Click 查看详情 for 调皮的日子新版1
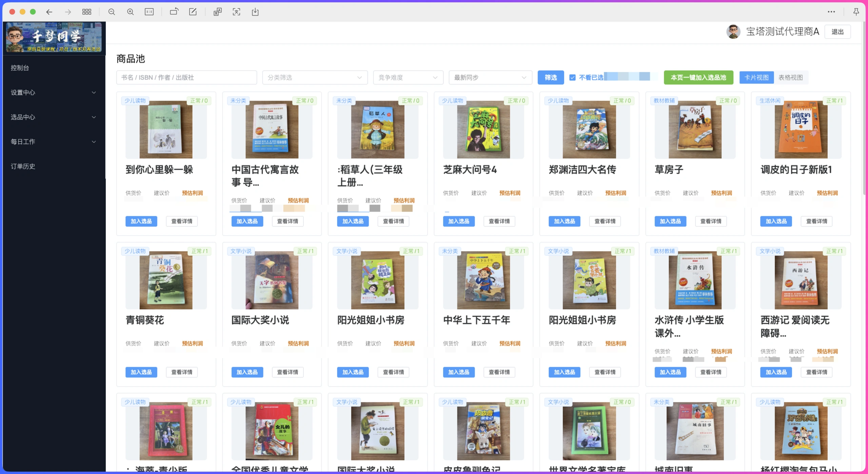 816,221
